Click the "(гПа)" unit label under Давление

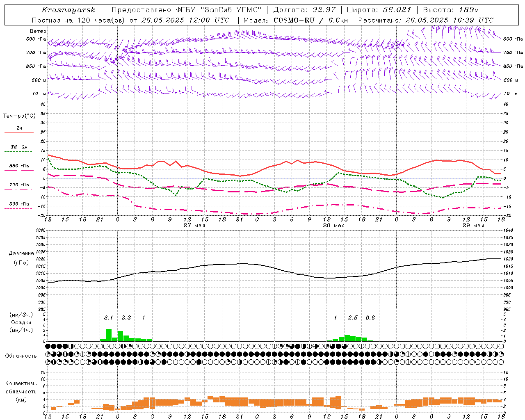[21, 263]
